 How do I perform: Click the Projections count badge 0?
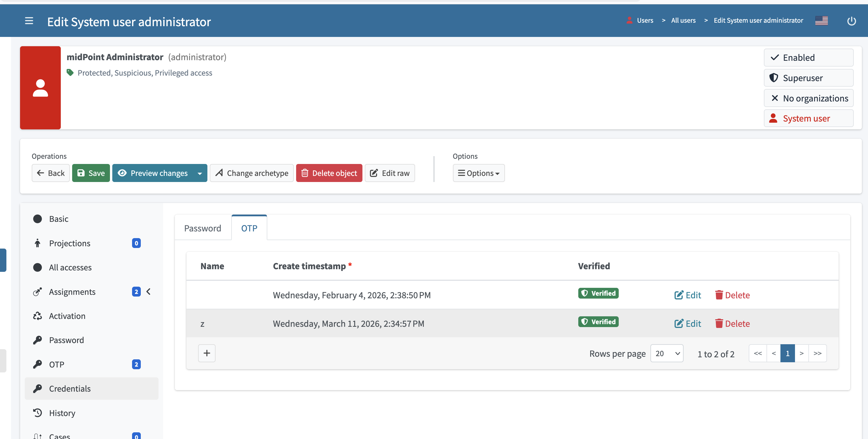click(136, 243)
